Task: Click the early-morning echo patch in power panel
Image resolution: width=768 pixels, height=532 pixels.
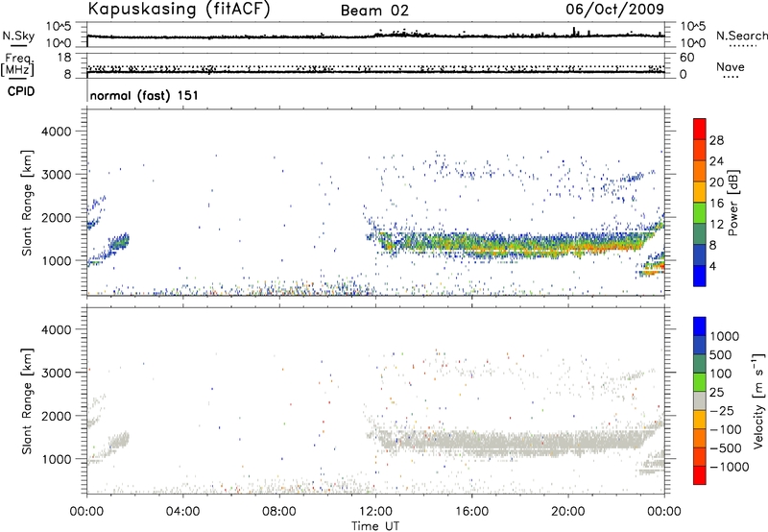Action: (119, 242)
